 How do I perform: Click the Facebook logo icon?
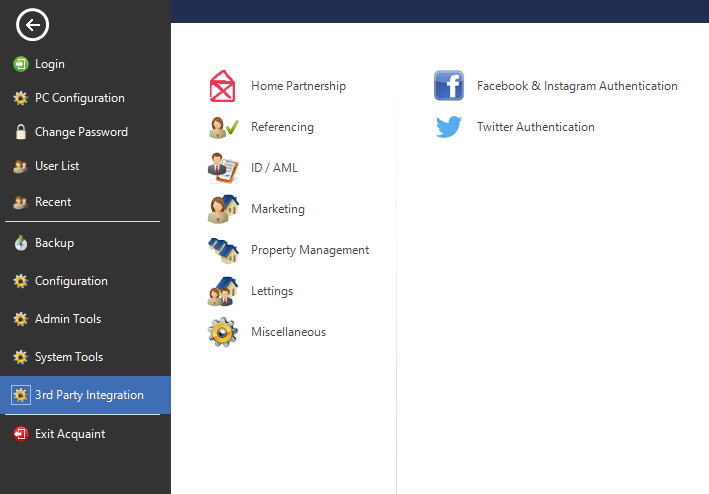[x=449, y=86]
